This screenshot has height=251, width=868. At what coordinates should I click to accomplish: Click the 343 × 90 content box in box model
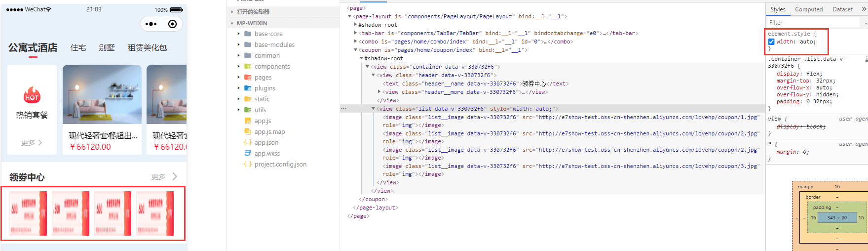pos(837,217)
